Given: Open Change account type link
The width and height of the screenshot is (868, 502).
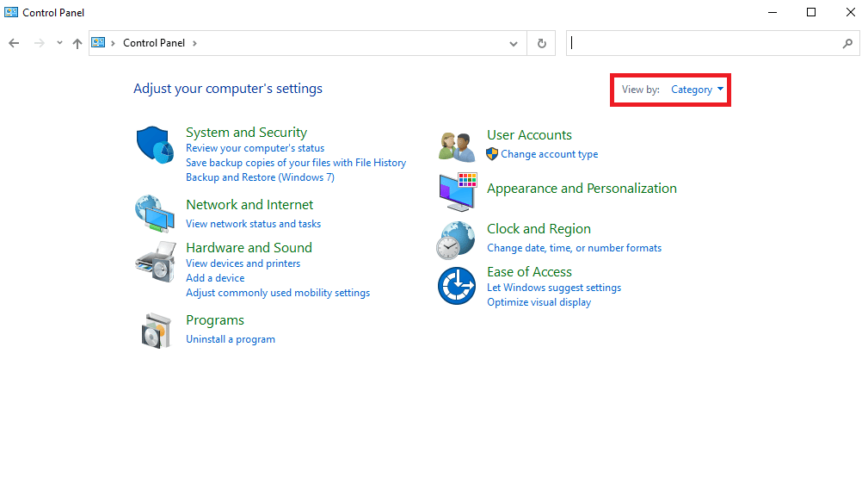Looking at the screenshot, I should 549,154.
